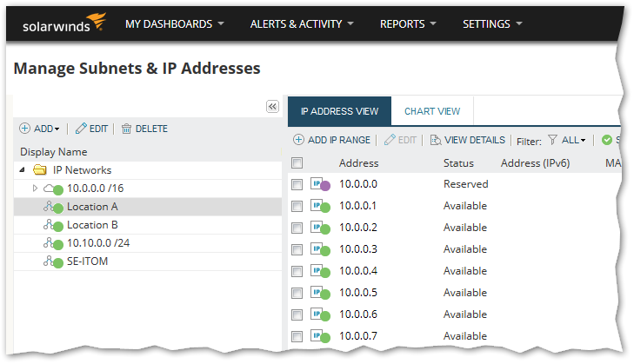Image resolution: width=634 pixels, height=364 pixels.
Task: Check the box for 10.0.0.1
Action: click(x=297, y=207)
